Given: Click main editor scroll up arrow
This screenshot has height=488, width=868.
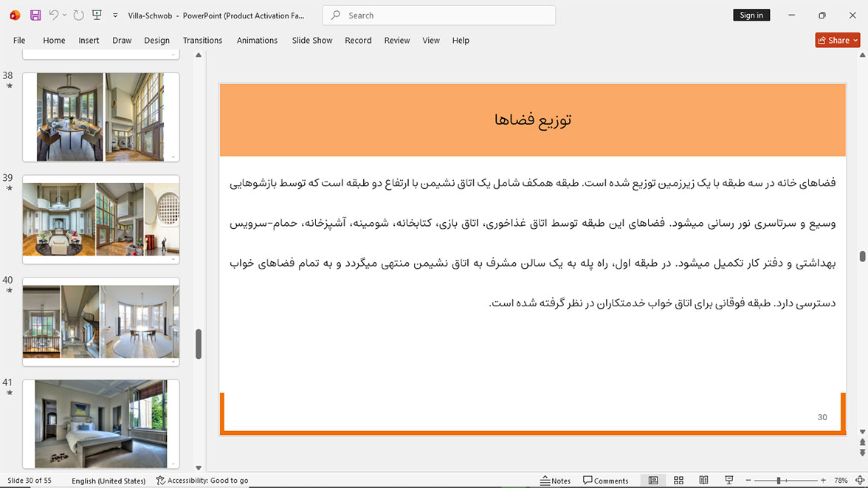Looking at the screenshot, I should (x=862, y=55).
